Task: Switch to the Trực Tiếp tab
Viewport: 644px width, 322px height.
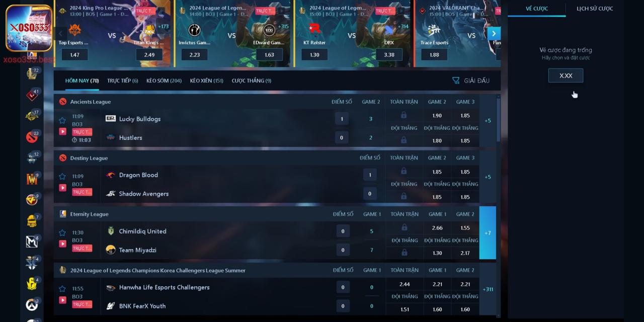Action: (122, 80)
